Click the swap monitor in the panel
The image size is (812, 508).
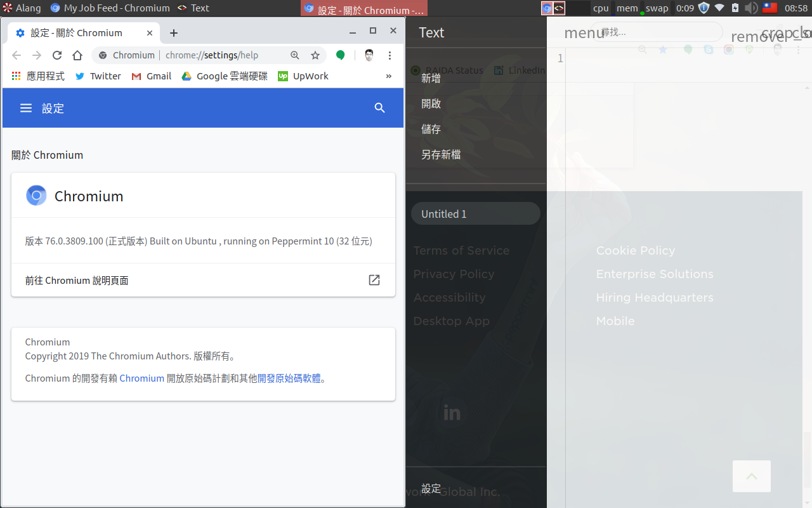pos(657,8)
